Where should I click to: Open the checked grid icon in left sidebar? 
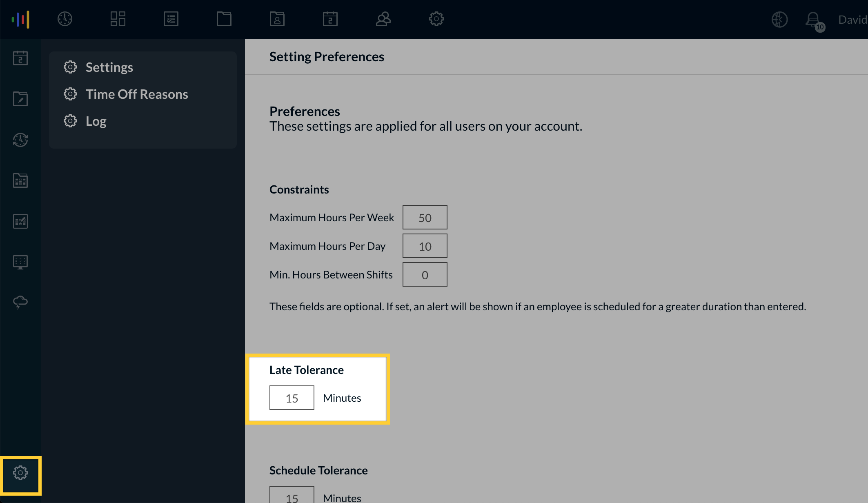coord(20,221)
